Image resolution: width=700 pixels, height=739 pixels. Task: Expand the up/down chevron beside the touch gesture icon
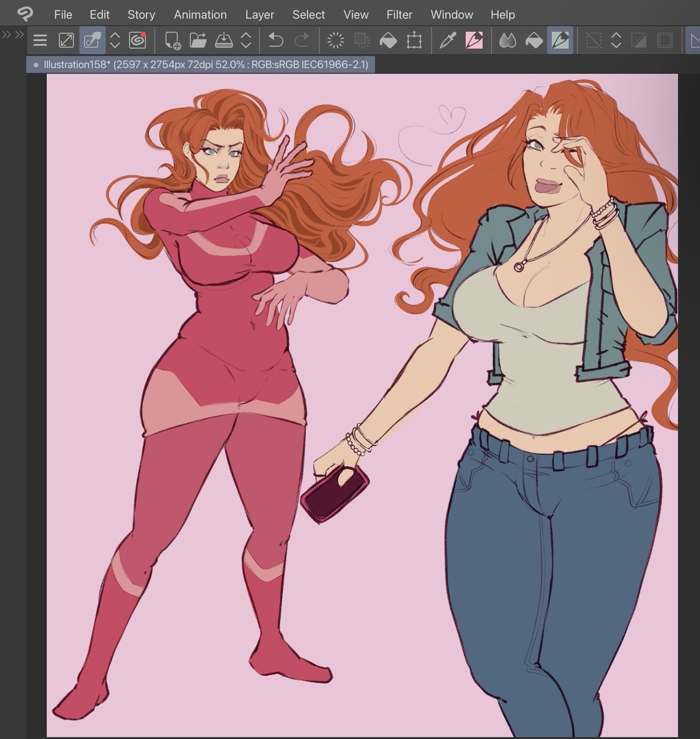point(115,41)
